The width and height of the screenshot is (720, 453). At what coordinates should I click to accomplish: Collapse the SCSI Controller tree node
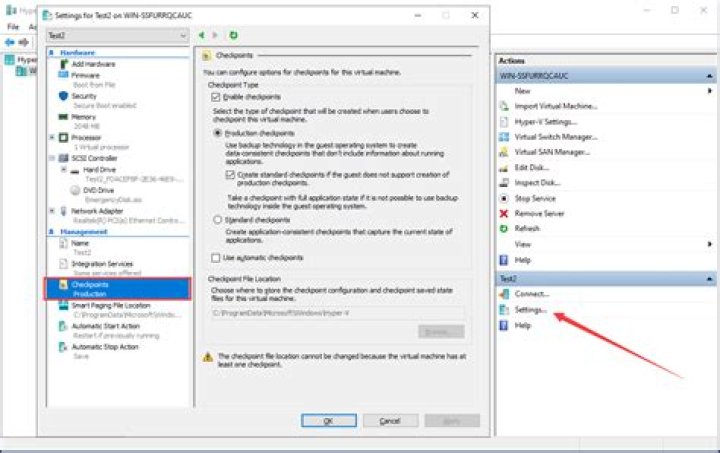click(52, 158)
